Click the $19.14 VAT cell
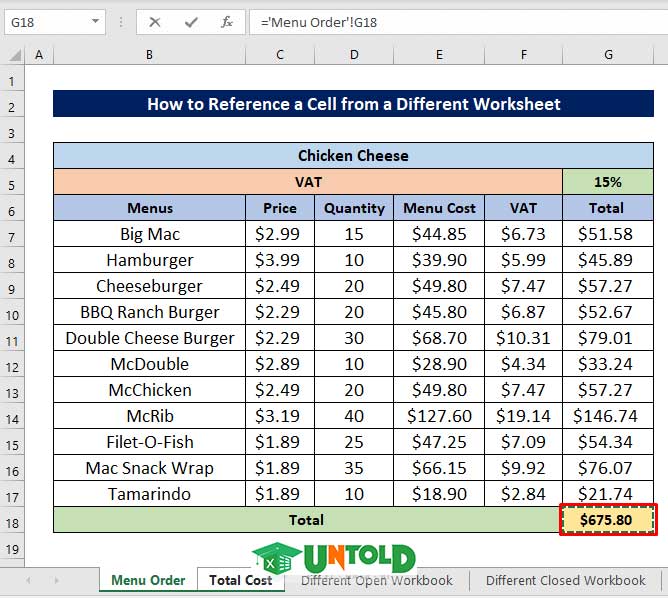Image resolution: width=668 pixels, height=598 pixels. point(524,416)
